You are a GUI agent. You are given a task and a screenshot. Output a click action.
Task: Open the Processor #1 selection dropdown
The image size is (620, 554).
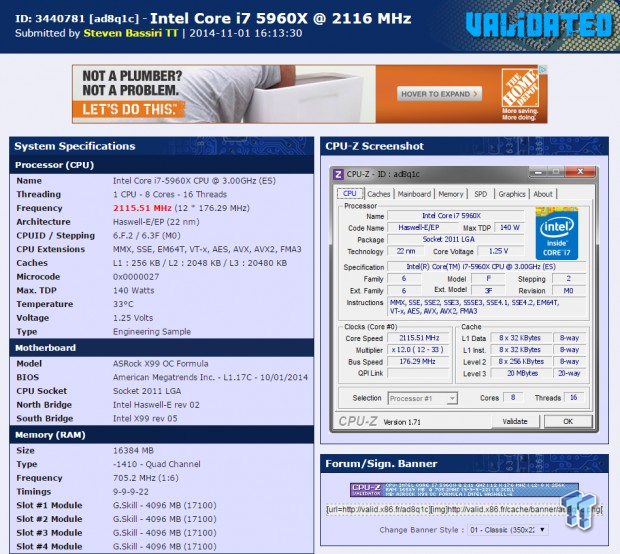point(422,398)
